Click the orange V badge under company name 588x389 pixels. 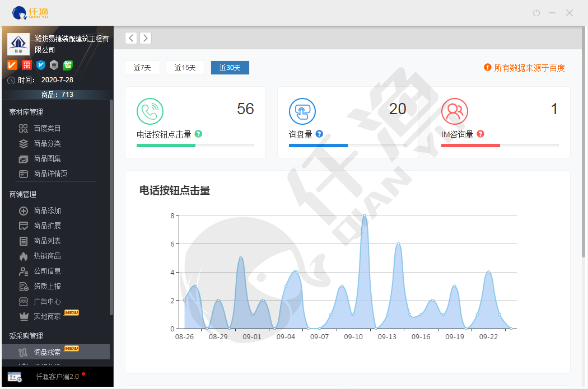(x=12, y=65)
